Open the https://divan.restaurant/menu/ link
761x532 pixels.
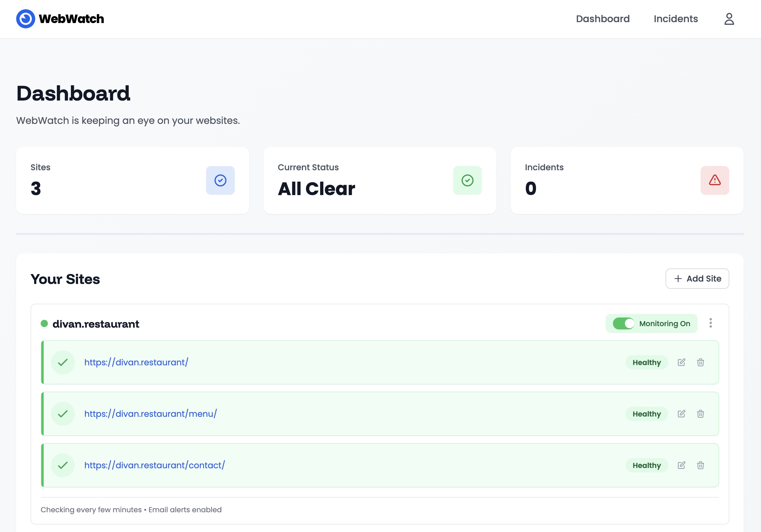coord(150,414)
